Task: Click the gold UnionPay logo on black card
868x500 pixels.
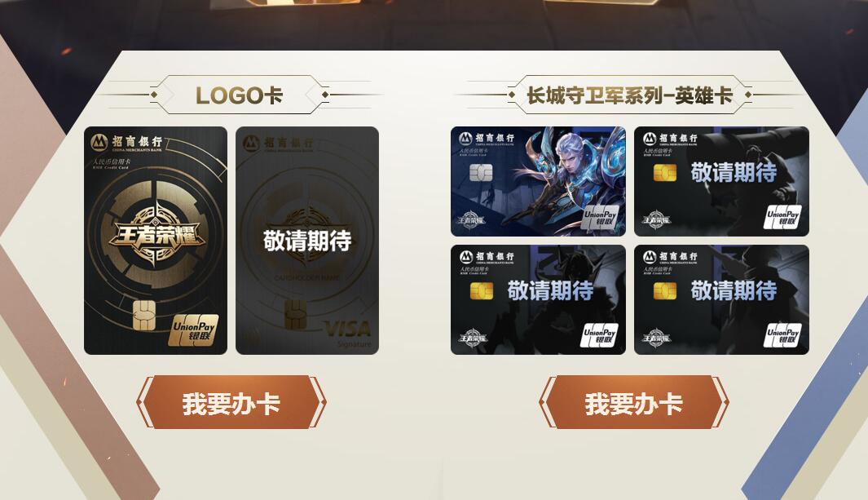Action: coord(193,330)
